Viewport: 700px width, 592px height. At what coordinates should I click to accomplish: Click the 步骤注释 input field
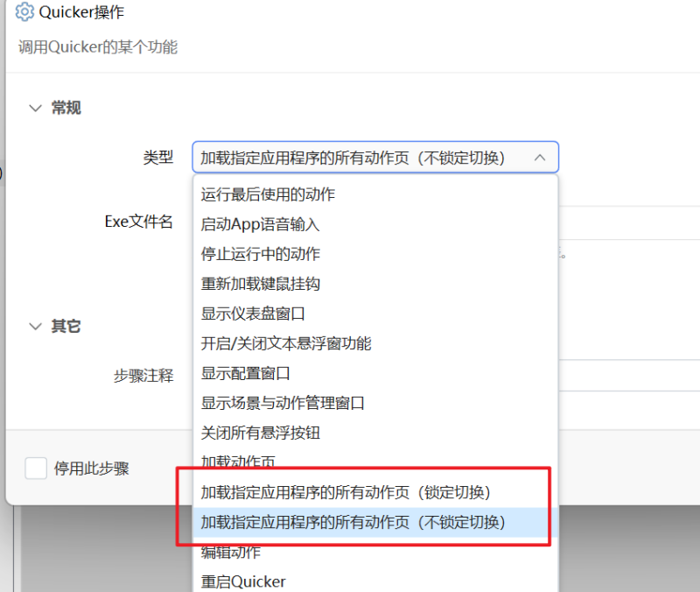point(629,376)
